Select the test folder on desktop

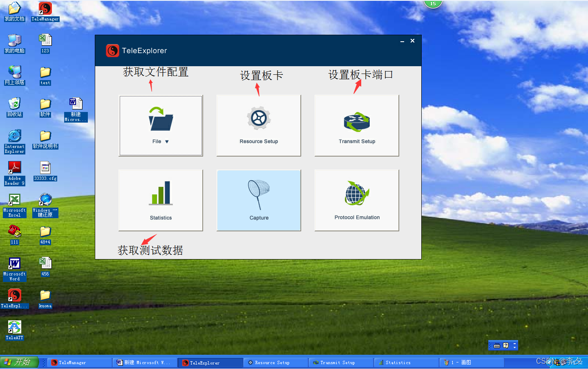[x=45, y=75]
